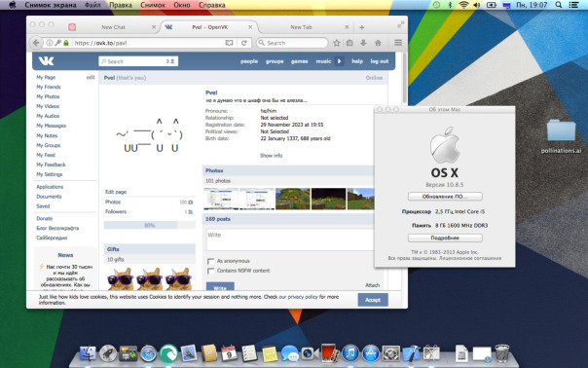Click the Подробнее button
The width and height of the screenshot is (588, 368).
445,238
